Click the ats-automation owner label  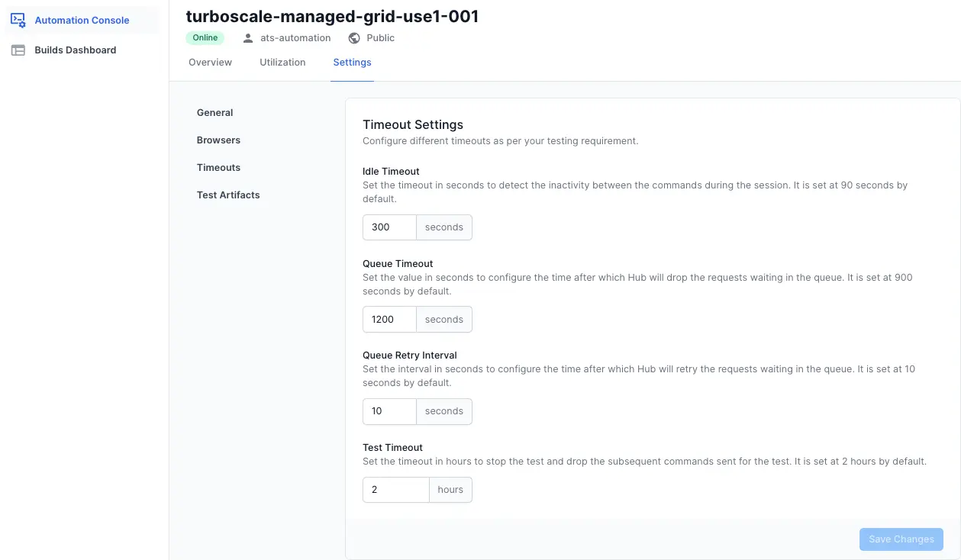pos(296,37)
